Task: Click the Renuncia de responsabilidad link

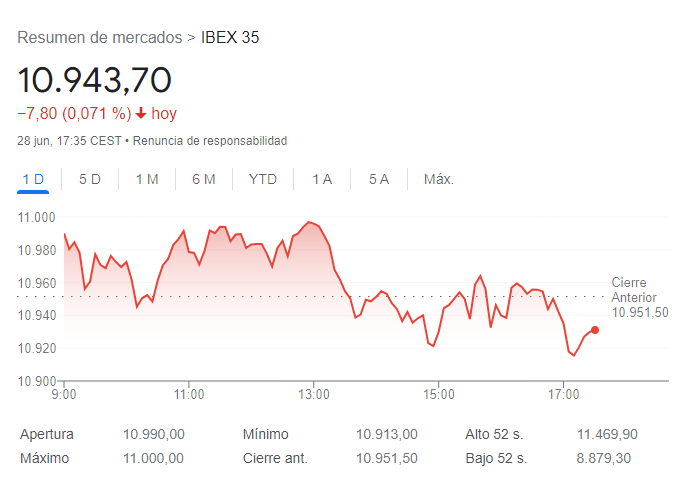Action: [210, 141]
